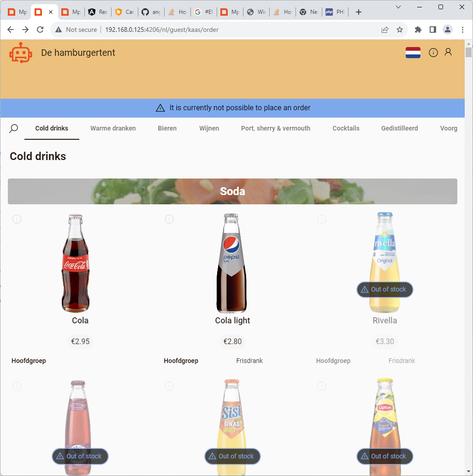Switch language via Dutch flag icon
Viewport: 473px width, 476px height.
pos(413,53)
